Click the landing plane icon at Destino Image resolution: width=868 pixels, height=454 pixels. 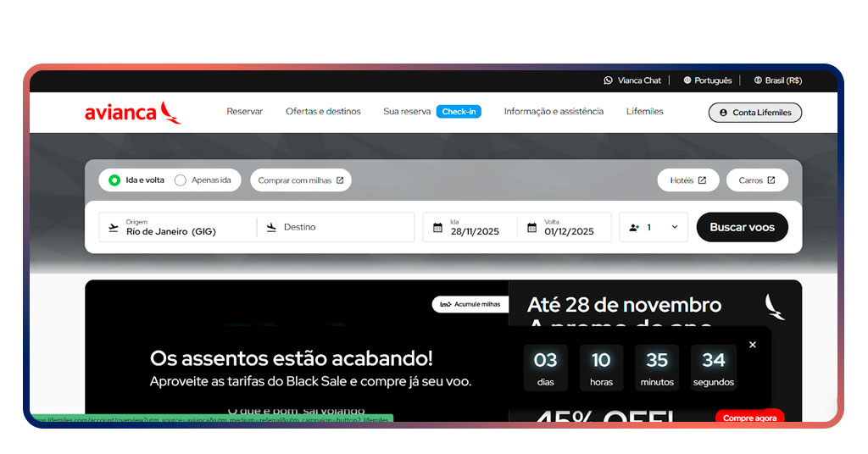click(x=271, y=227)
